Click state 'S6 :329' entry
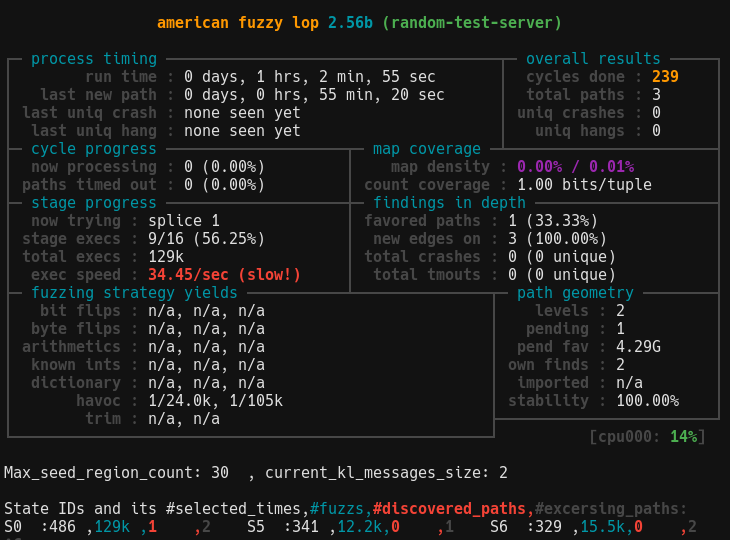The image size is (730, 540). (x=526, y=526)
